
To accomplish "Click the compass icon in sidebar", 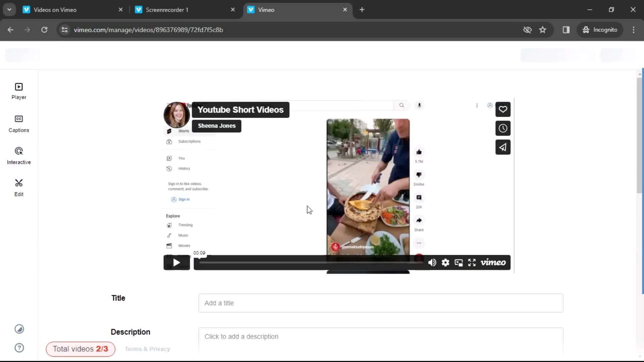I will pyautogui.click(x=19, y=329).
